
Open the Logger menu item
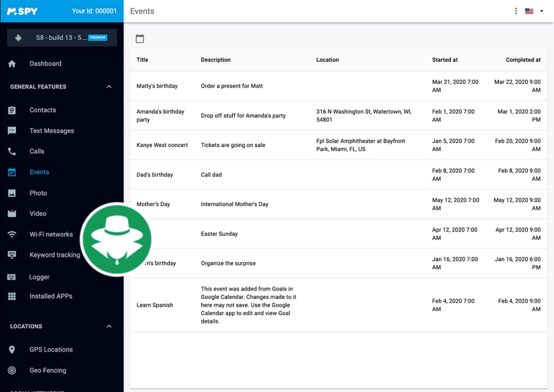click(39, 277)
